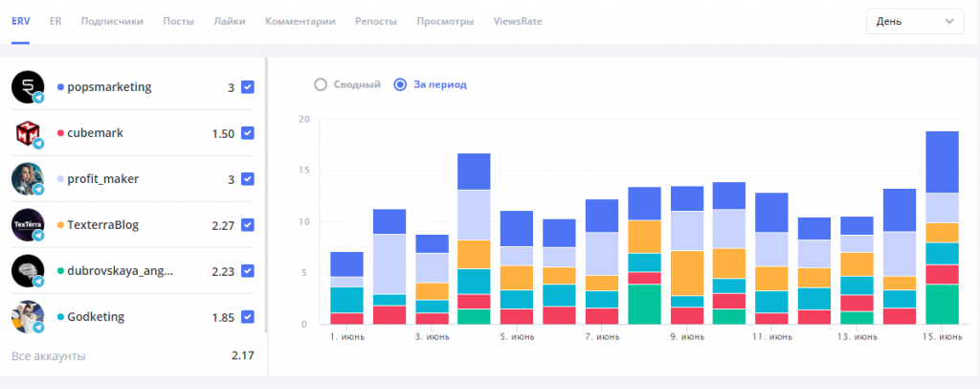
Task: Uncheck the popsmarketing checkbox
Action: [248, 87]
